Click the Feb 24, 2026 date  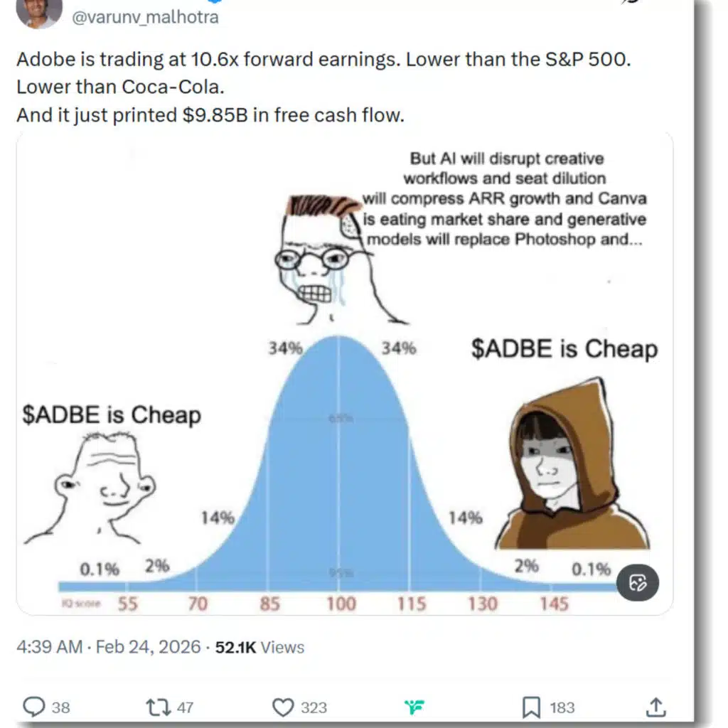pos(148,647)
